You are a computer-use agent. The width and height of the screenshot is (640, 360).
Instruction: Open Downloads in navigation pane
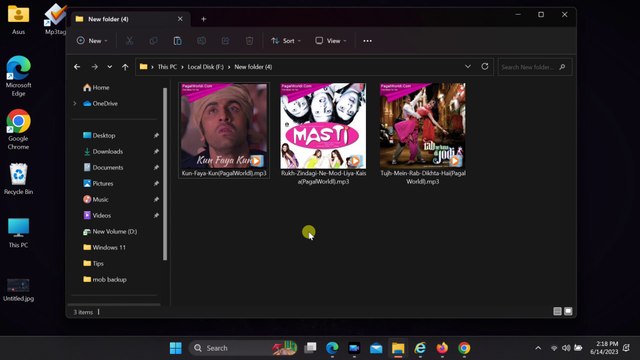coord(103,151)
